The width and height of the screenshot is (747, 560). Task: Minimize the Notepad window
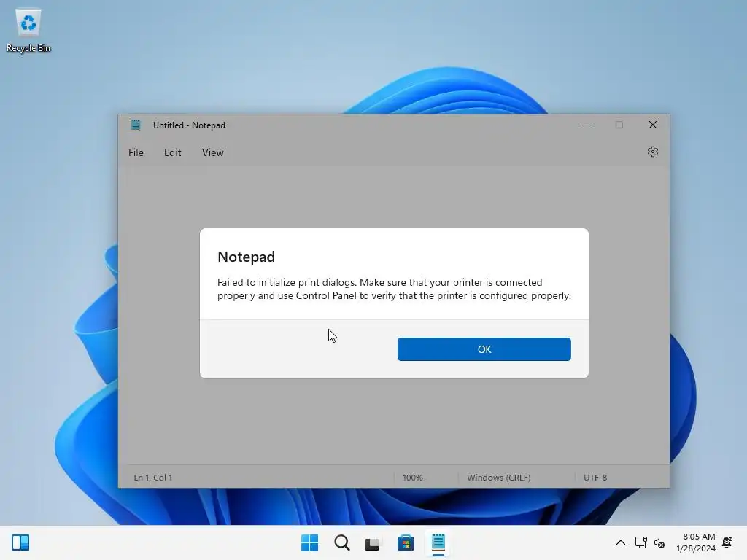[587, 125]
